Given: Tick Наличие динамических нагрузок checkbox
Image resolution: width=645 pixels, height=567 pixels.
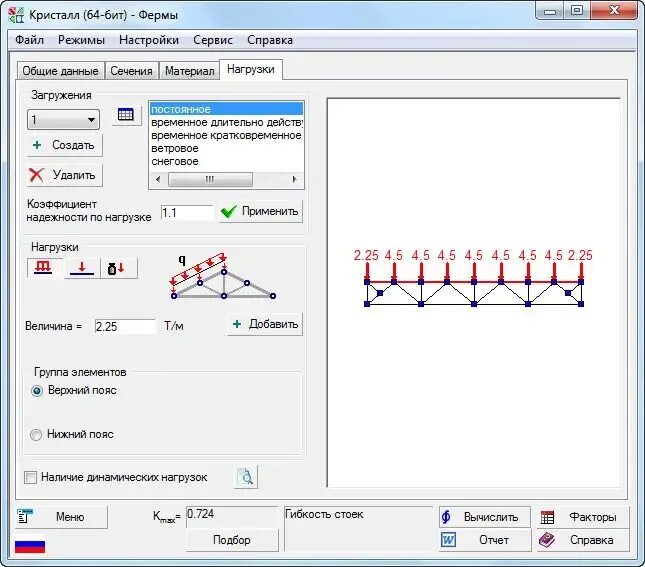Looking at the screenshot, I should (x=30, y=478).
